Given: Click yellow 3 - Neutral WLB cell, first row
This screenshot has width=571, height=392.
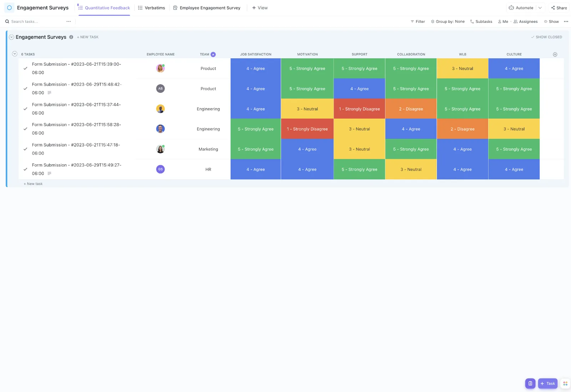Looking at the screenshot, I should tap(463, 68).
